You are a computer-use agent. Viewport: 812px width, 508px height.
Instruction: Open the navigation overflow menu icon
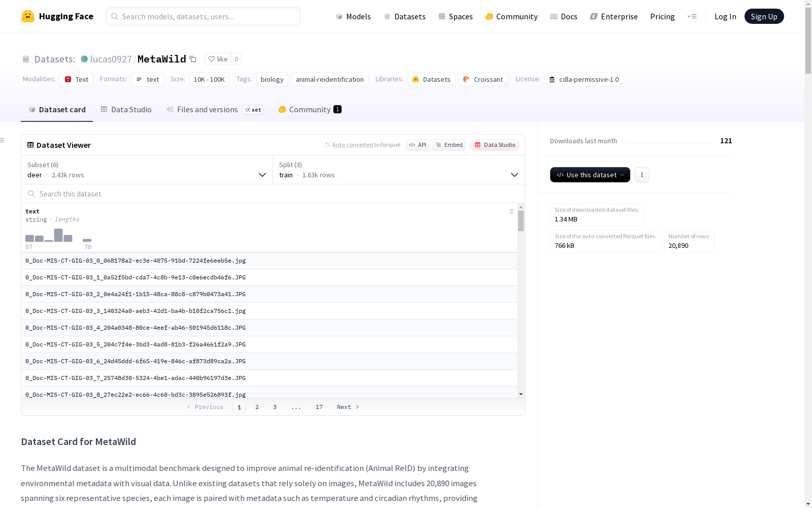click(692, 16)
